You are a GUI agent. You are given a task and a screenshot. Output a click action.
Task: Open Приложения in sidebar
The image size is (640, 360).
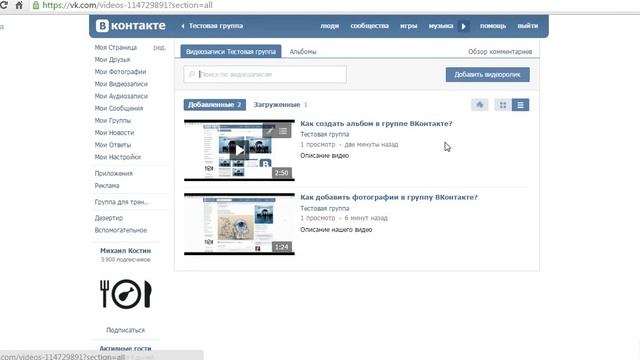pos(113,173)
